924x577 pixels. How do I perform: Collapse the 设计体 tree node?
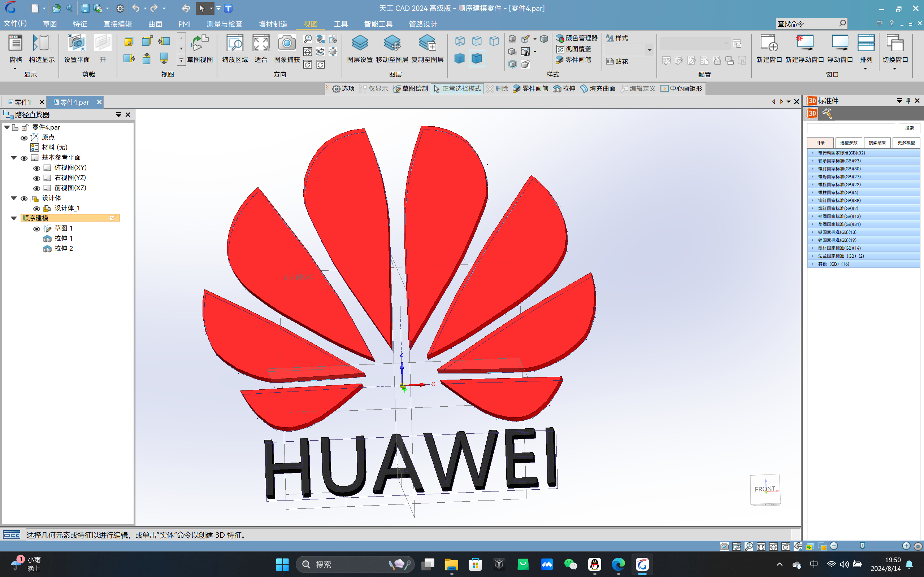click(14, 198)
